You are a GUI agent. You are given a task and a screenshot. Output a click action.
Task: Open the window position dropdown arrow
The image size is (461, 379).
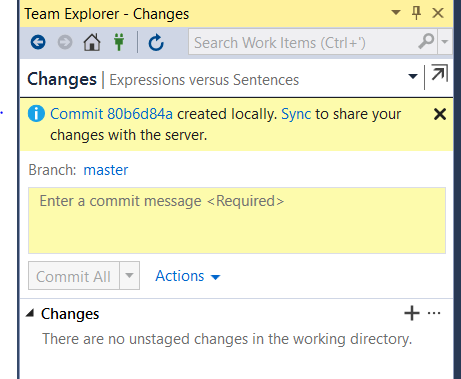click(396, 13)
